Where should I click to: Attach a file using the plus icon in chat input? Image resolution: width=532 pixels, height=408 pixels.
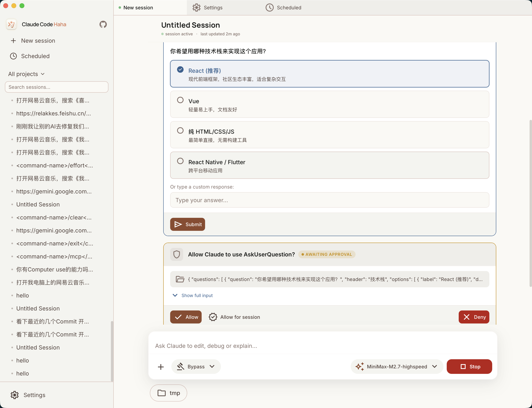(x=161, y=367)
